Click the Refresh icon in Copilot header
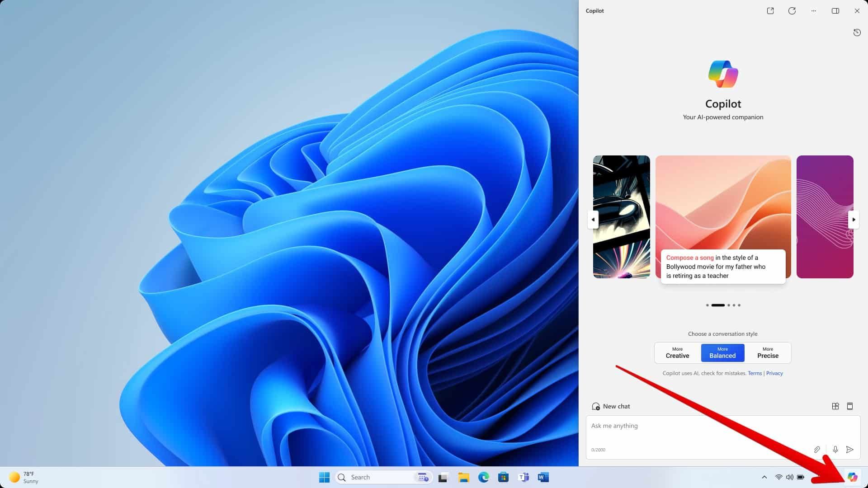Image resolution: width=868 pixels, height=488 pixels. coord(792,11)
